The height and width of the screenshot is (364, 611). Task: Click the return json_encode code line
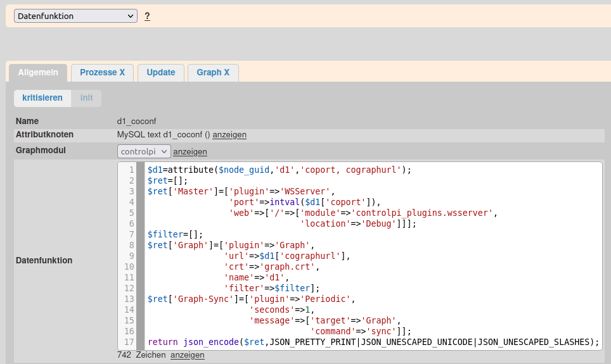(373, 342)
